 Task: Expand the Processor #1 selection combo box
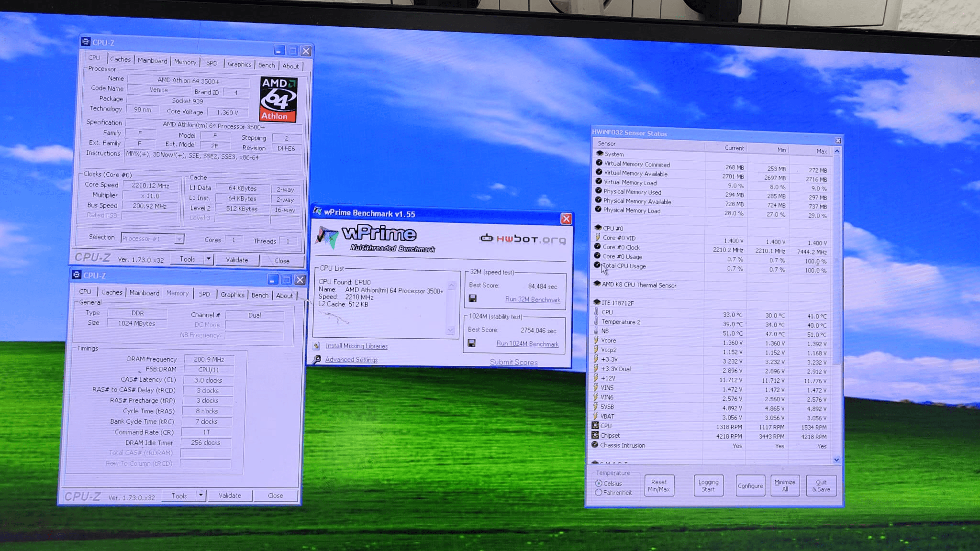pos(179,239)
